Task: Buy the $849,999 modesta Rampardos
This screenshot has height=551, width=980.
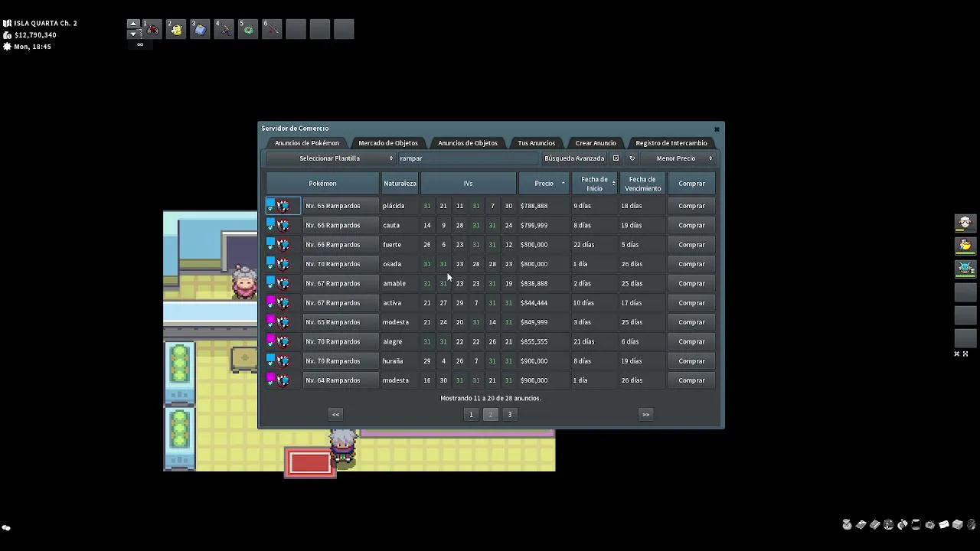Action: pyautogui.click(x=691, y=322)
